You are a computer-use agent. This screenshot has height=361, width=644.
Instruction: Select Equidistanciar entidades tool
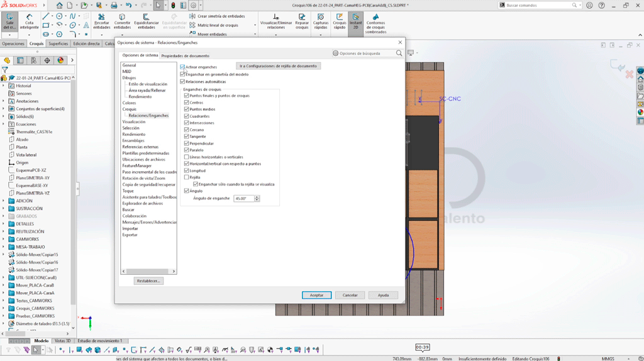point(146,21)
